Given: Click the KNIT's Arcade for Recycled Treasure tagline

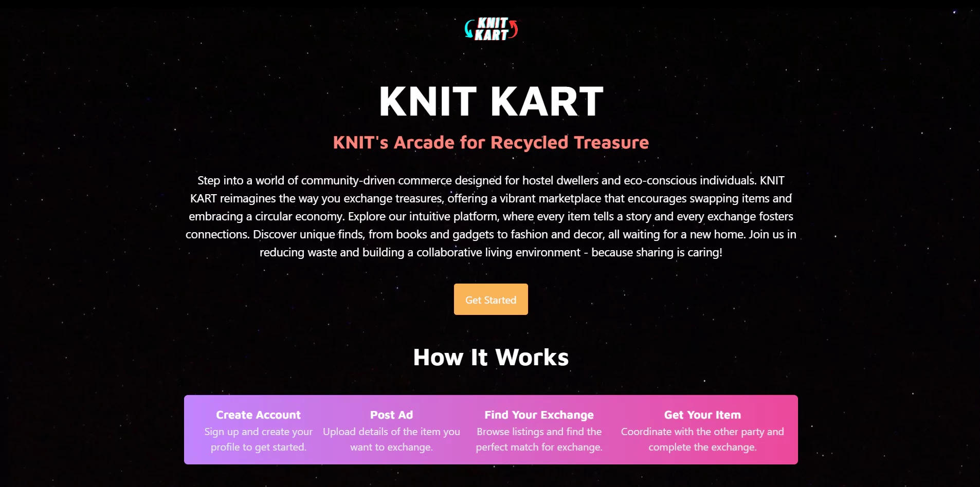Looking at the screenshot, I should point(491,142).
